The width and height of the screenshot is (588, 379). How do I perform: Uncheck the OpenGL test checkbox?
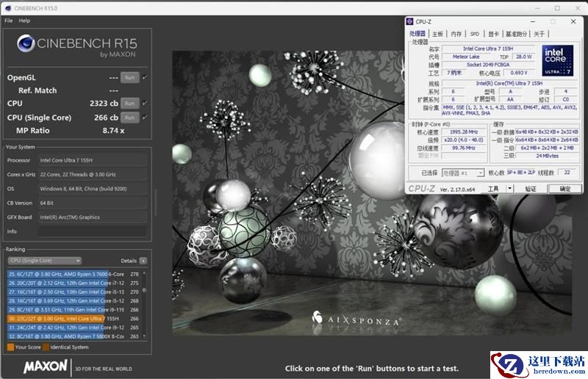pyautogui.click(x=145, y=77)
